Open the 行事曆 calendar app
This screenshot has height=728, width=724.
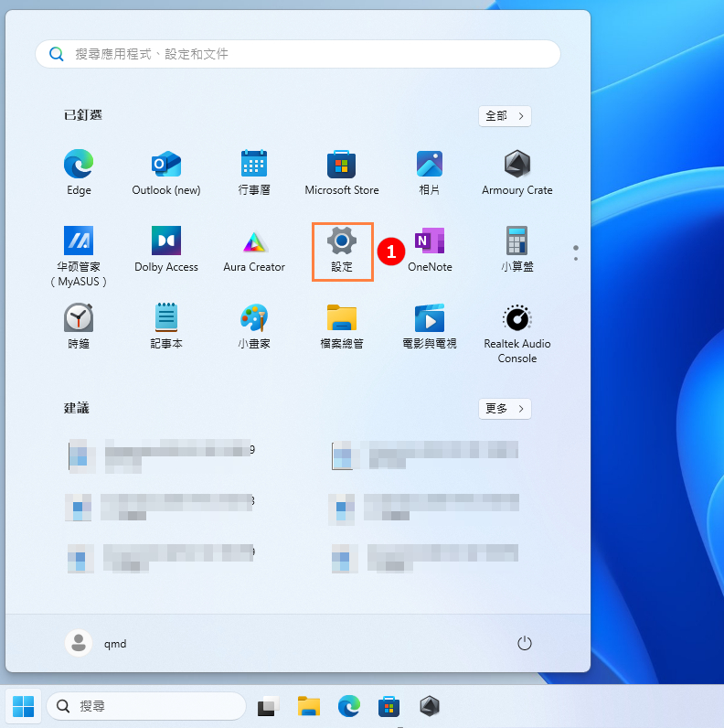click(x=254, y=172)
